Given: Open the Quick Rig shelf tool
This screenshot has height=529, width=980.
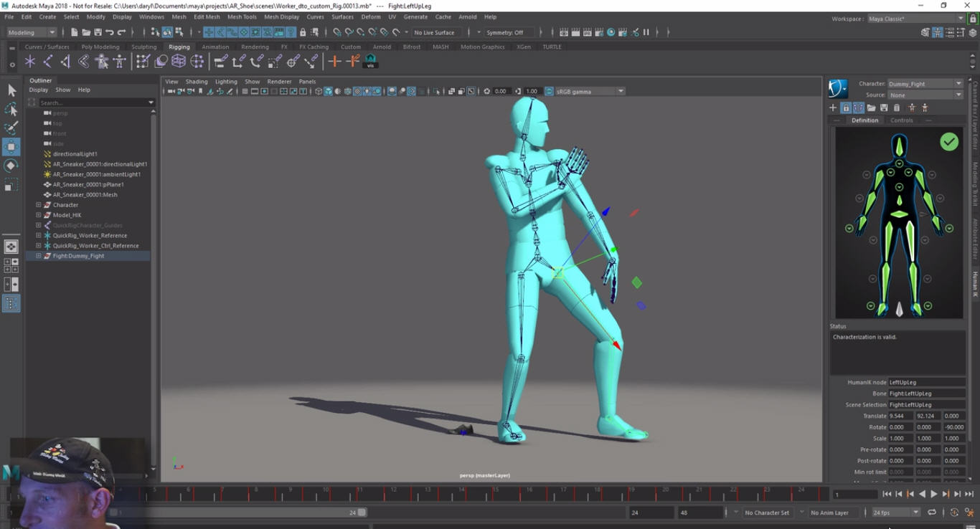Looking at the screenshot, I should click(102, 62).
